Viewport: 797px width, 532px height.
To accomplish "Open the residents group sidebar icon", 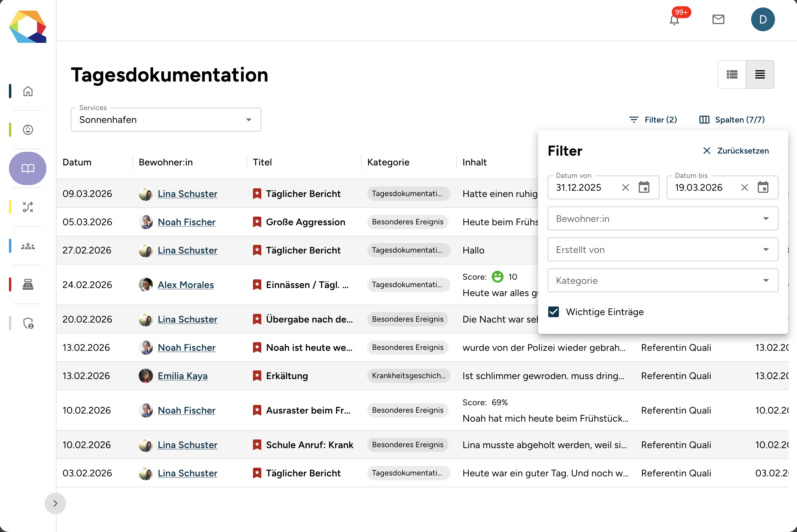I will pos(28,246).
